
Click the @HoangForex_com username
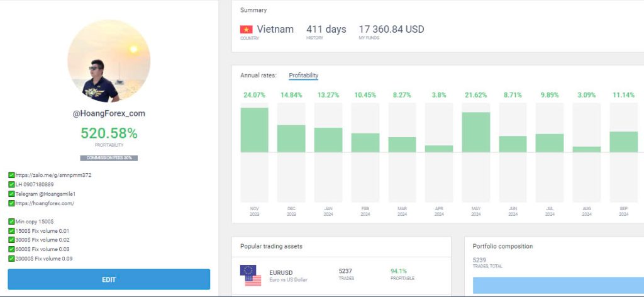pos(109,113)
